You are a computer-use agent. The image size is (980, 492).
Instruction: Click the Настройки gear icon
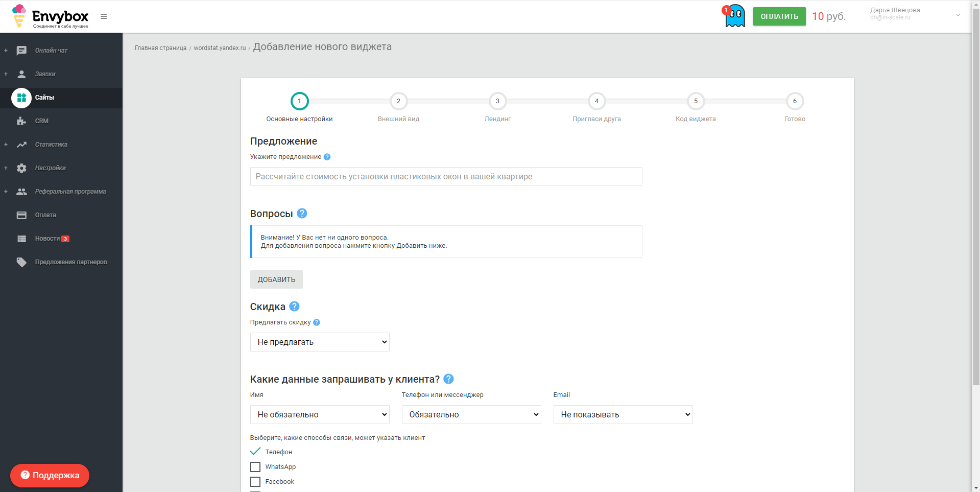21,168
